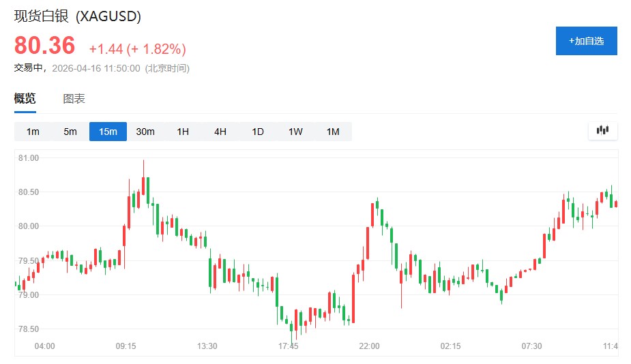Select the 1D daily interval
Viewport: 631px width, 364px height.
point(258,132)
